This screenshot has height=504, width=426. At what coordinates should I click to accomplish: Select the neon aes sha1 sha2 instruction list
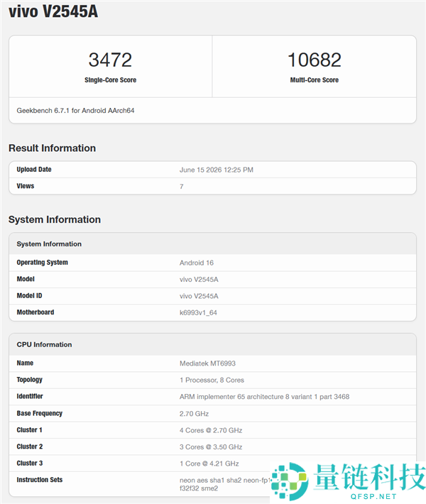coord(224,484)
